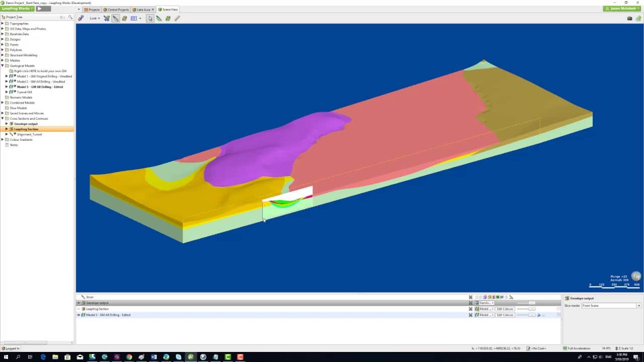The image size is (644, 362).
Task: Select Tunnel GM in the project tree
Action: click(26, 92)
